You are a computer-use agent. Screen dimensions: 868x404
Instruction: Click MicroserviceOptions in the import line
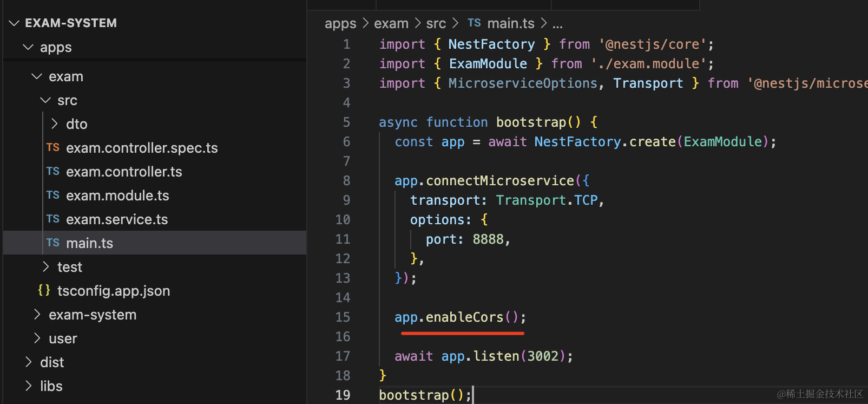pyautogui.click(x=523, y=83)
